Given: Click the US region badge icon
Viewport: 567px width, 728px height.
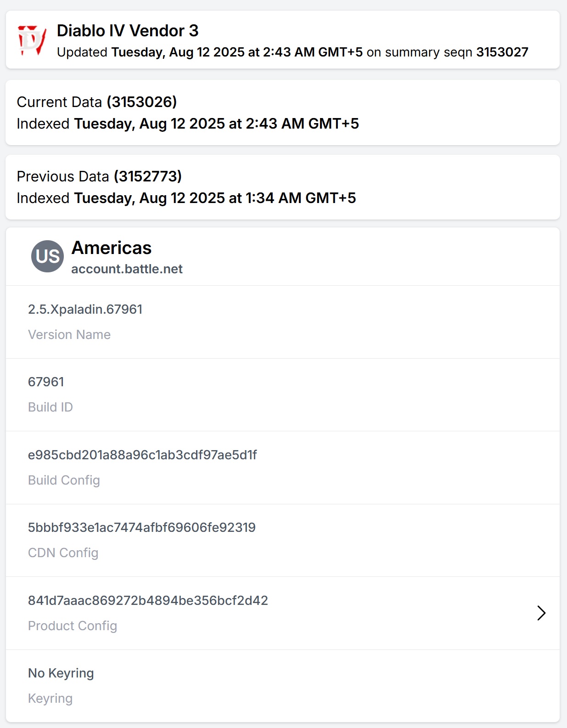Looking at the screenshot, I should [47, 256].
